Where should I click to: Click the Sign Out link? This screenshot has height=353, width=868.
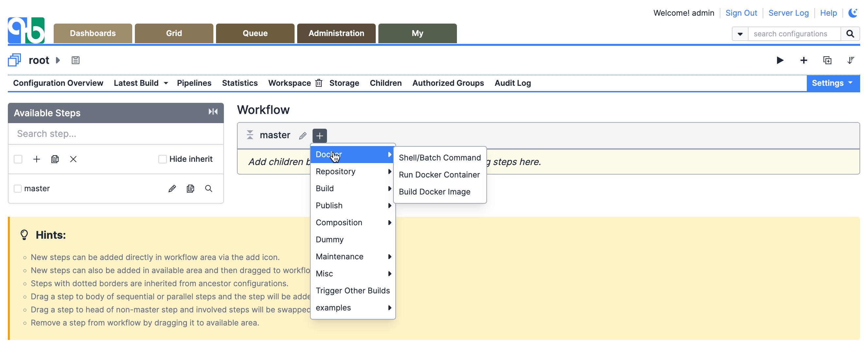(x=741, y=13)
